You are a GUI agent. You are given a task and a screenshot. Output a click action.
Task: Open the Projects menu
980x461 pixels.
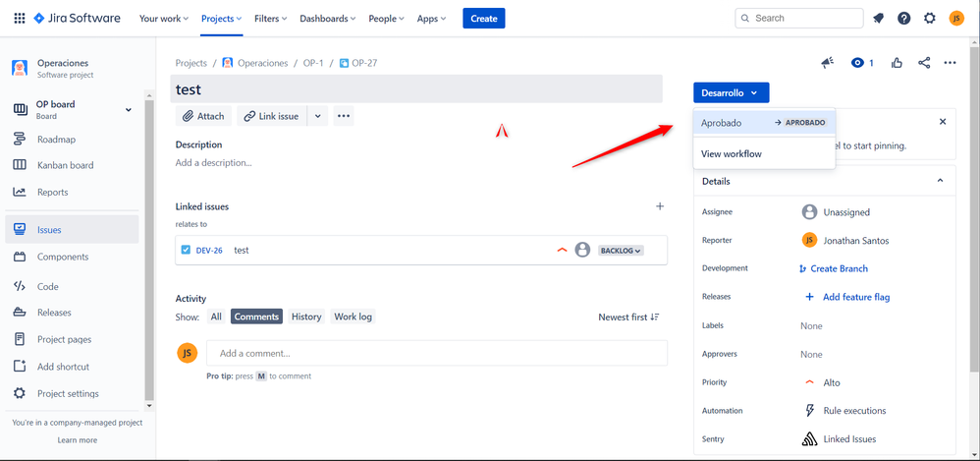click(221, 18)
